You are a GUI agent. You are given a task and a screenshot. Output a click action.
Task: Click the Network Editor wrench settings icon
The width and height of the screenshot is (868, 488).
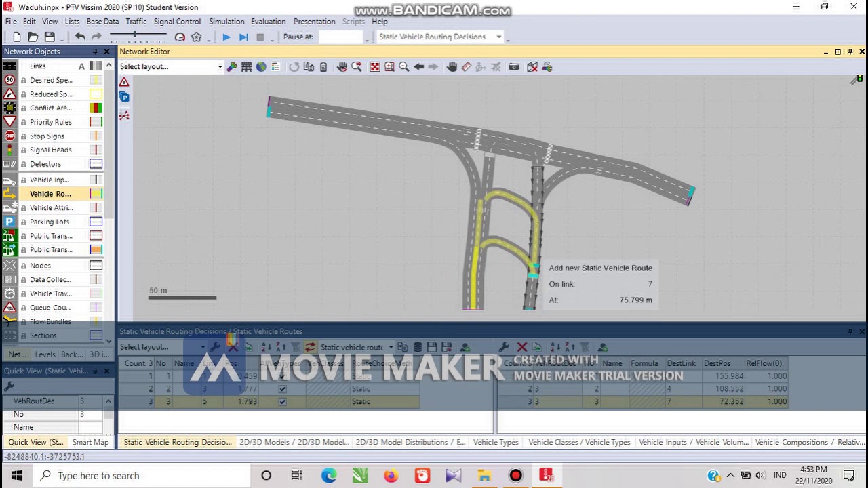(x=232, y=66)
